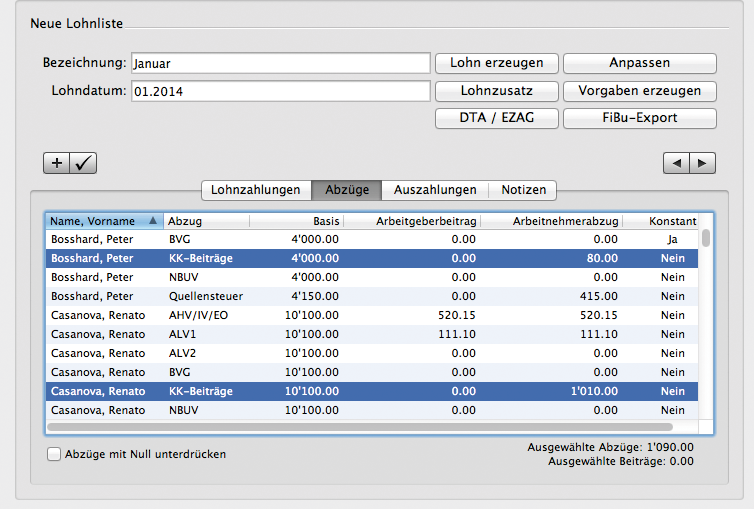
Task: Toggle sort arrow on Name, Vorname column
Action: (x=152, y=221)
